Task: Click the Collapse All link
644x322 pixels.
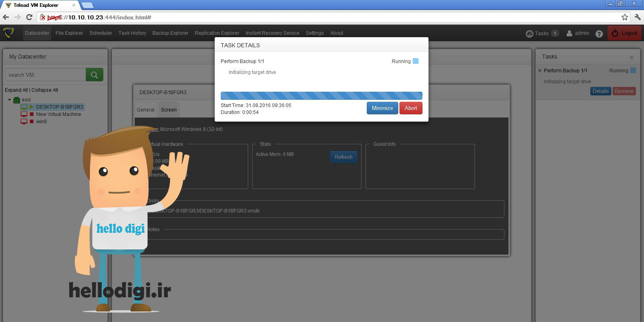Action: click(x=45, y=90)
